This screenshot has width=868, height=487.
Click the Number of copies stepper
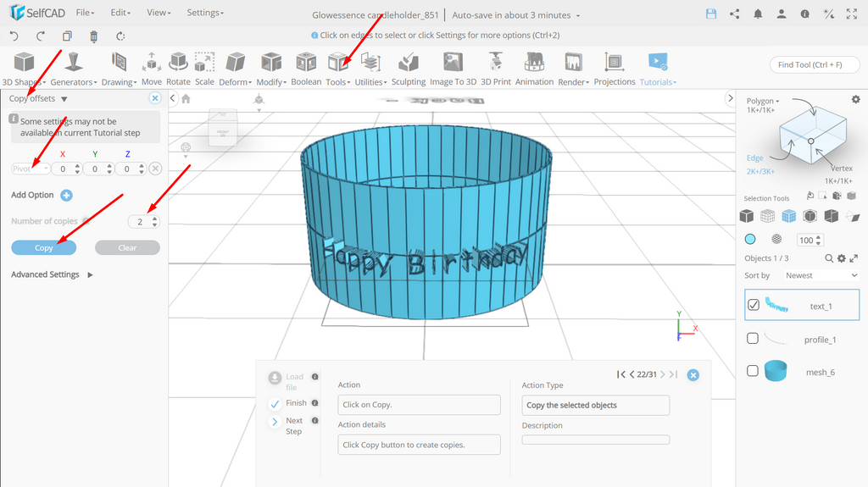point(155,221)
